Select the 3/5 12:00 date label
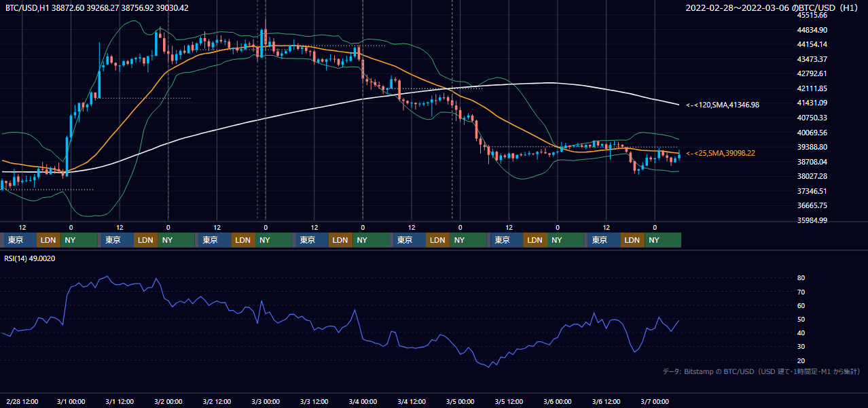Screen dimensions: 868x408 coord(509,401)
